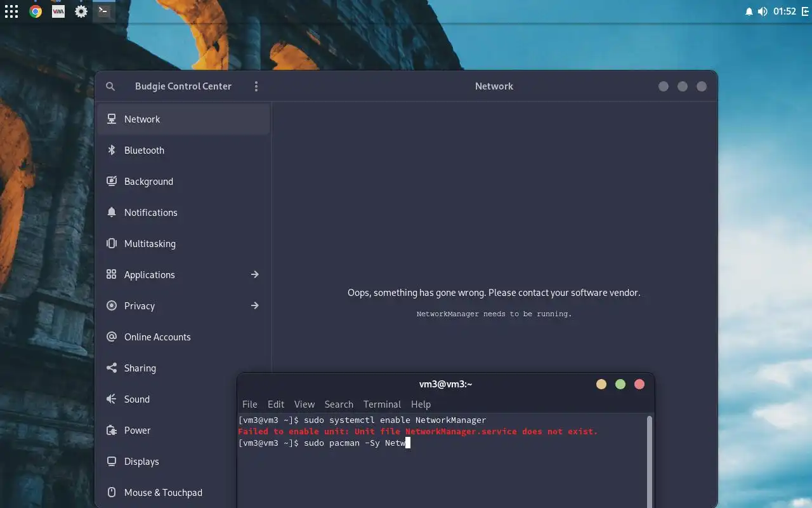Screen dimensions: 812x508
Task: Select Bluetooth in the sidebar
Action: [x=184, y=150]
